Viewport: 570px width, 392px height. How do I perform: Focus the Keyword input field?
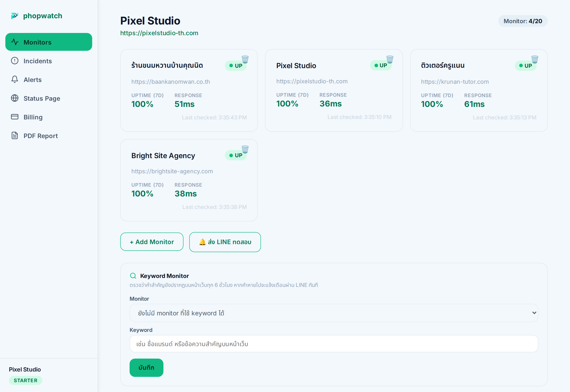[x=334, y=344]
